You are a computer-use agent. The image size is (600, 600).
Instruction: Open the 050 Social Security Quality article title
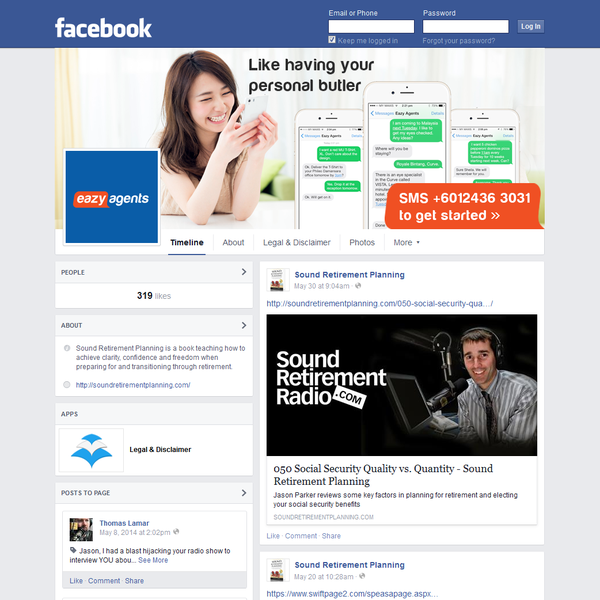[x=383, y=474]
